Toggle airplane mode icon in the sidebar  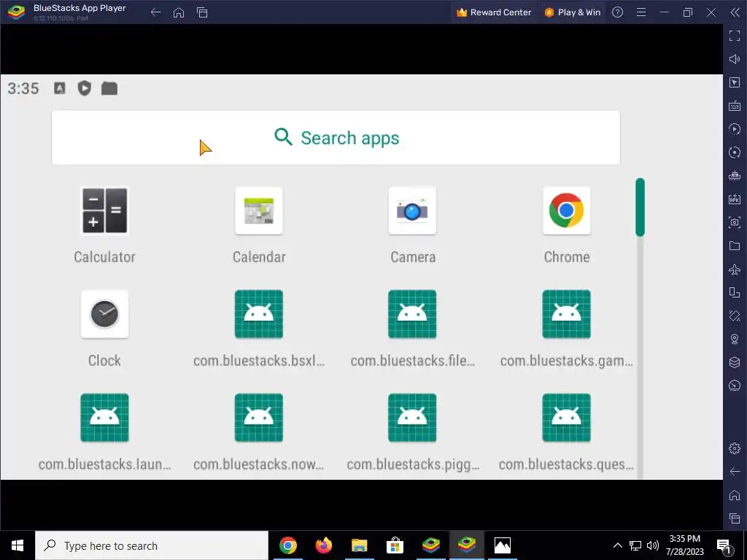click(x=735, y=269)
